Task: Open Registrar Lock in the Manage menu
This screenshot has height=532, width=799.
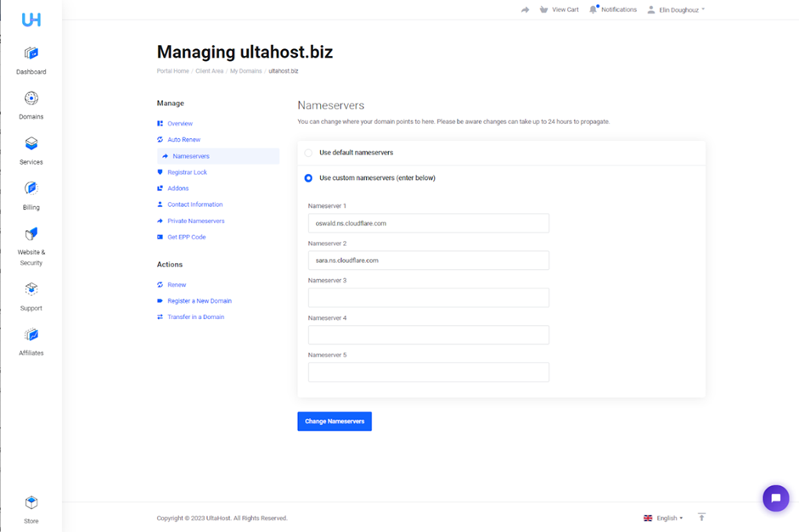Action: [187, 172]
